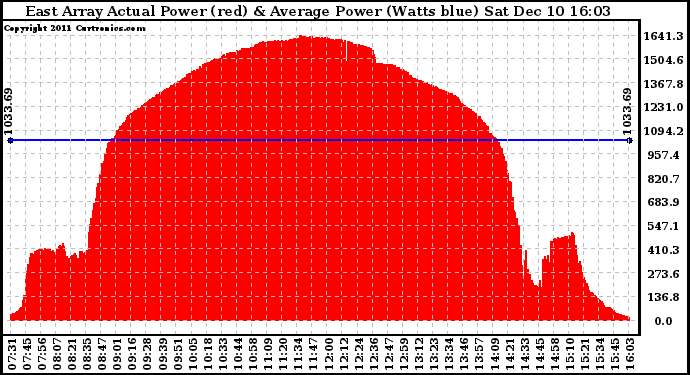Click the 1094.2 y-axis value
The height and width of the screenshot is (375, 690).
click(x=664, y=132)
